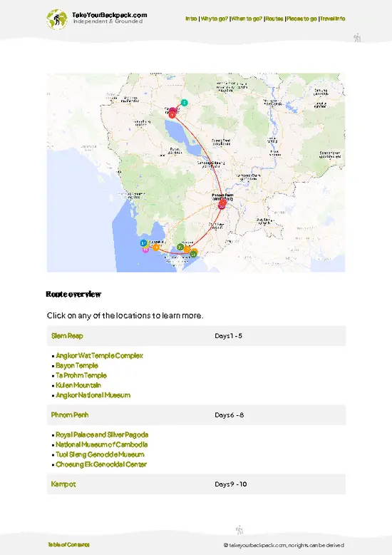This screenshot has height=555, width=392.
Task: Open the Kampot location link
Action: point(63,484)
